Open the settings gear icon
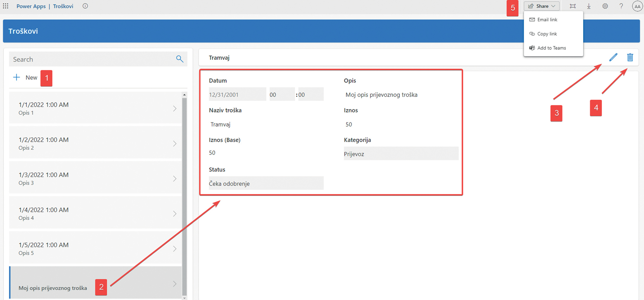 click(x=605, y=6)
